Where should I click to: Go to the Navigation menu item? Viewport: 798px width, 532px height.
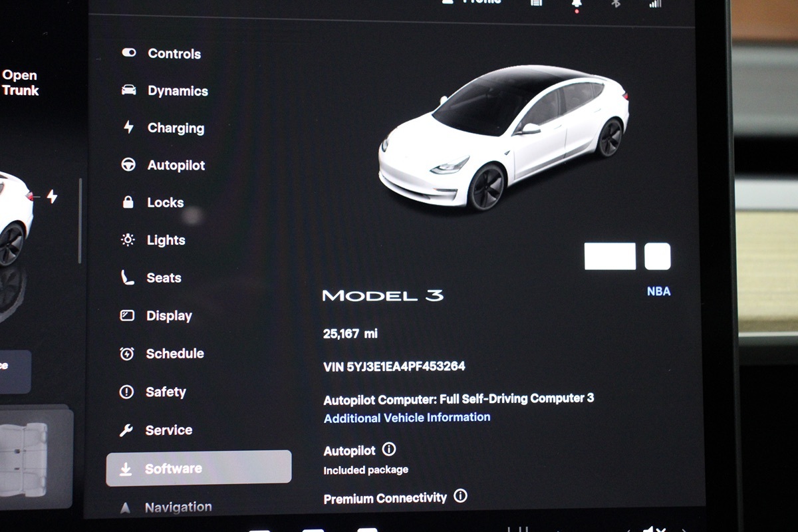point(178,507)
